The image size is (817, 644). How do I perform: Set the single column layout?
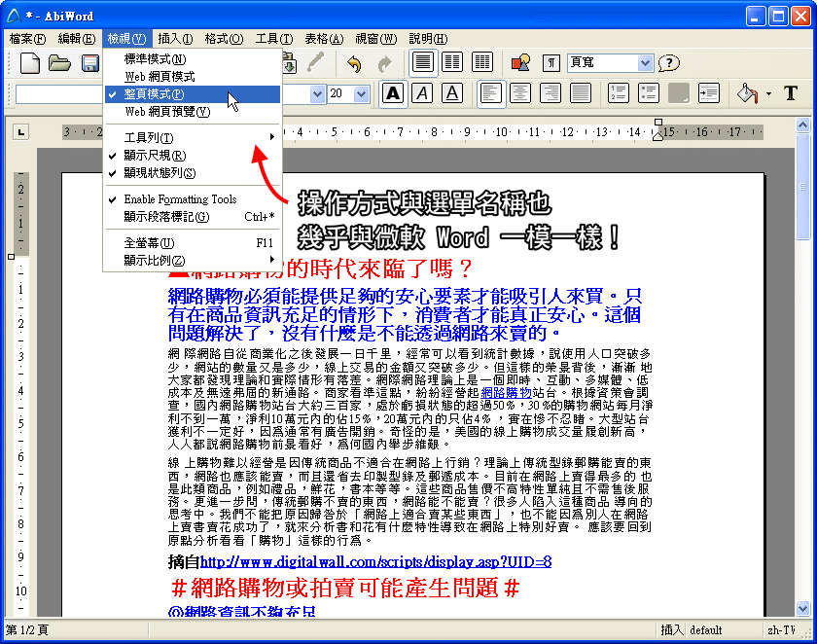pyautogui.click(x=422, y=62)
